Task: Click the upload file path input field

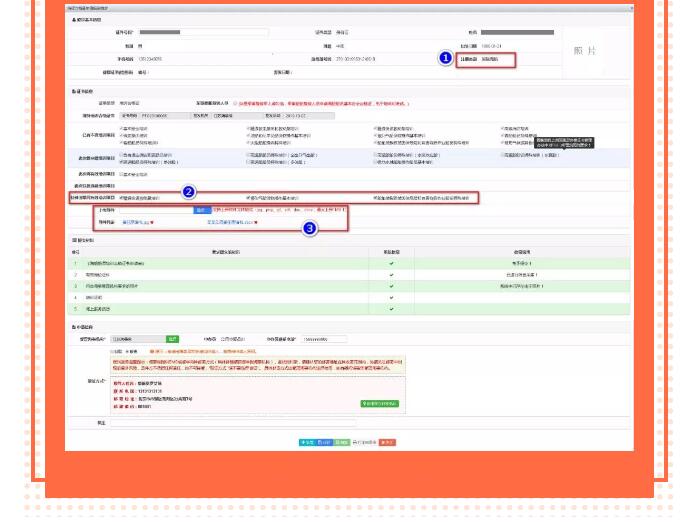Action: click(157, 210)
